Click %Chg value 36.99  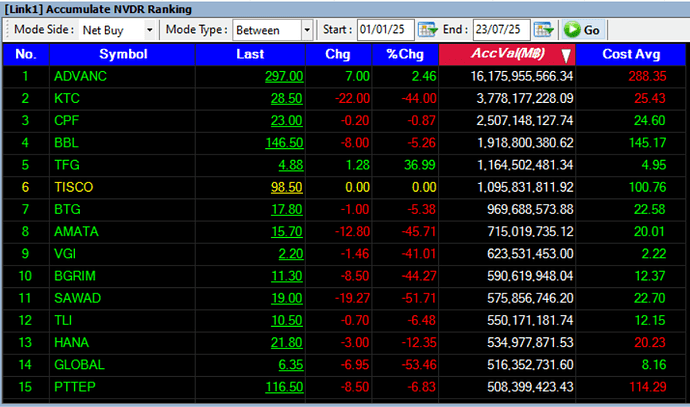click(420, 165)
